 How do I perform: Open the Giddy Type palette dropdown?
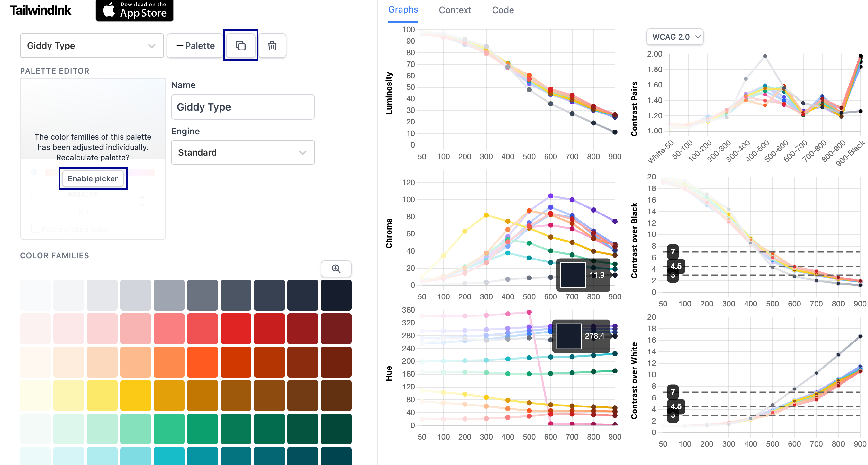92,45
